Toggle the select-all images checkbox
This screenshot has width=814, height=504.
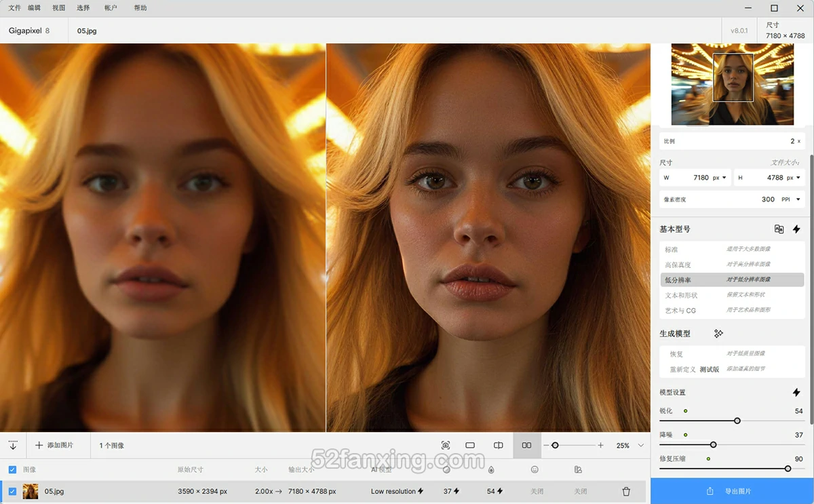tap(12, 469)
